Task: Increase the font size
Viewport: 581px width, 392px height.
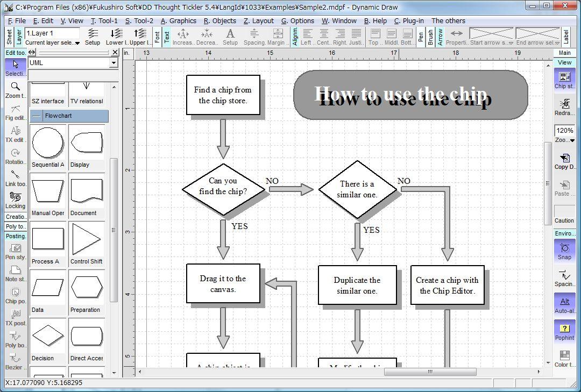Action: pos(183,37)
